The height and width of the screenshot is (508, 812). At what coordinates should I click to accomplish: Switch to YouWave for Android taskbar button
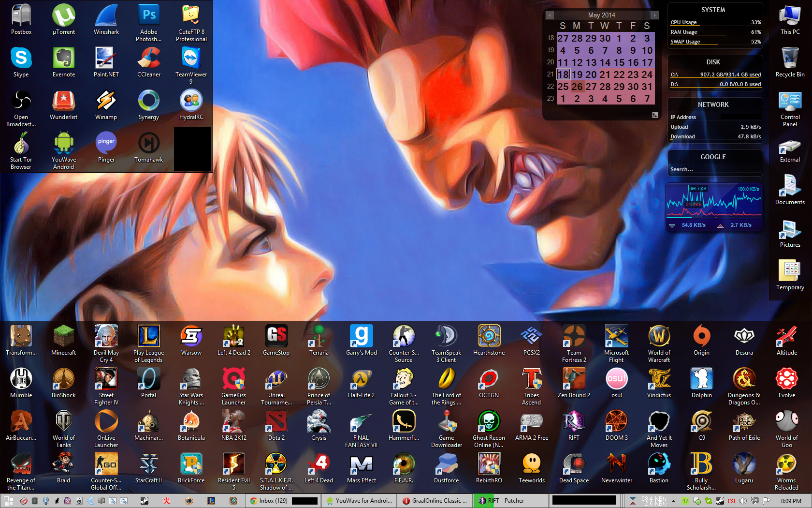pyautogui.click(x=359, y=501)
